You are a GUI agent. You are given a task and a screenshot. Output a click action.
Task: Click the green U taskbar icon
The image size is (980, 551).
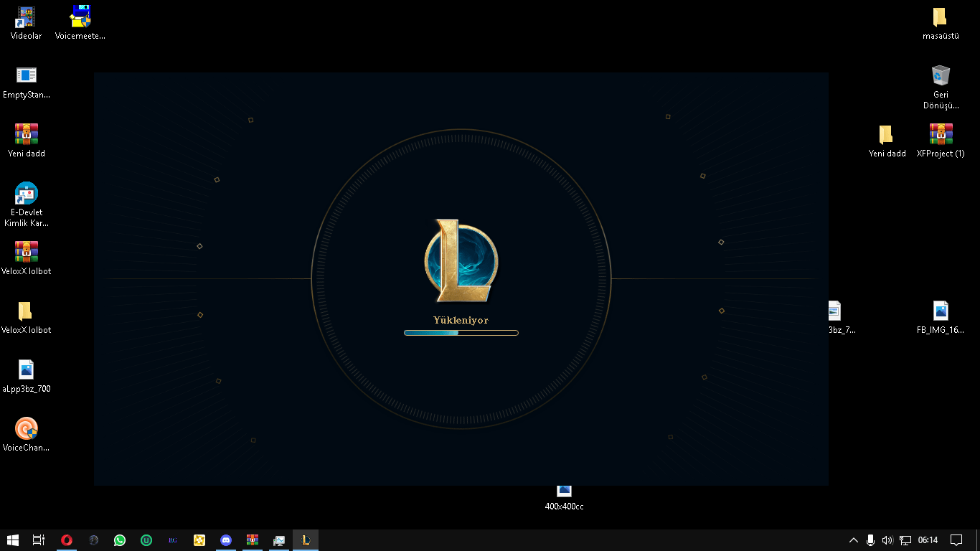146,540
